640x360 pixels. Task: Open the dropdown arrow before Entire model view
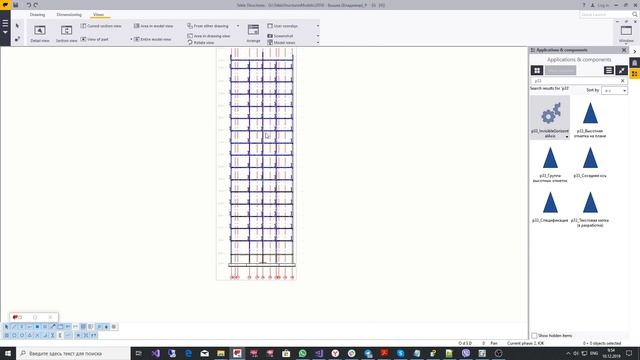click(x=131, y=39)
